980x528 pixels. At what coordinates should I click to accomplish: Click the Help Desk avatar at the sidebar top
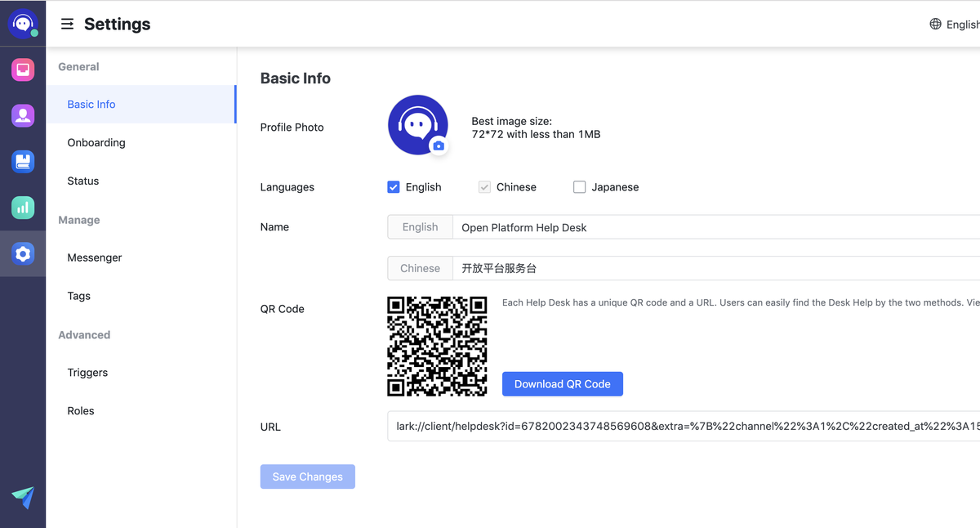(22, 23)
